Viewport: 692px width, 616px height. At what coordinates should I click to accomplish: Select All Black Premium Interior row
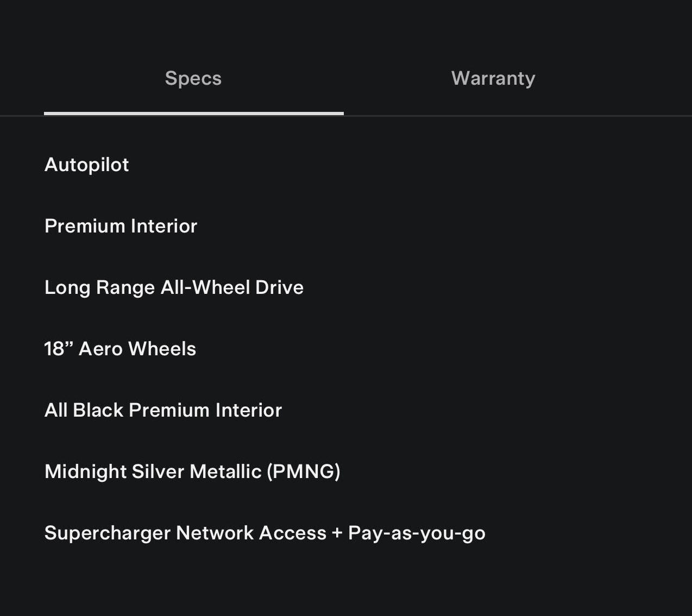163,410
